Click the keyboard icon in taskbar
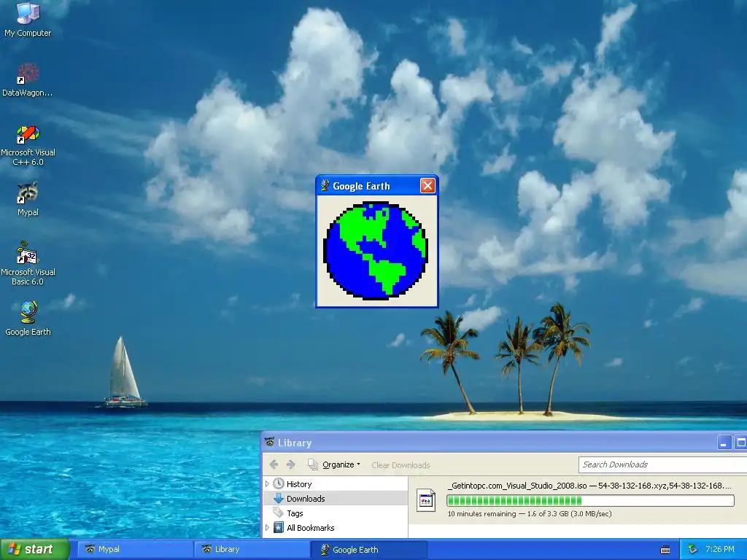 tap(665, 550)
